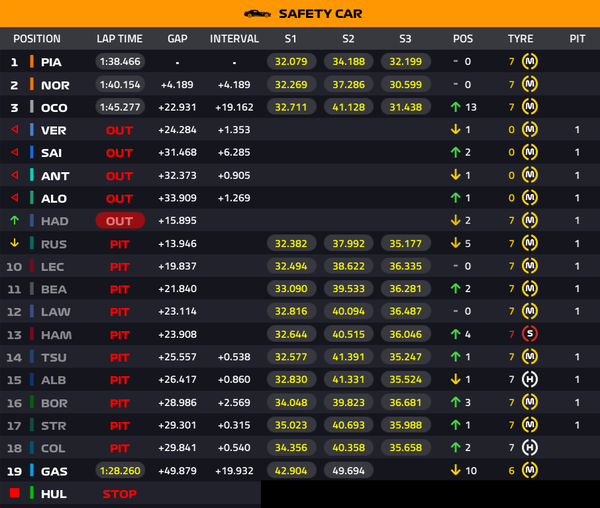
Task: Click the driver name VER
Action: coord(54,130)
